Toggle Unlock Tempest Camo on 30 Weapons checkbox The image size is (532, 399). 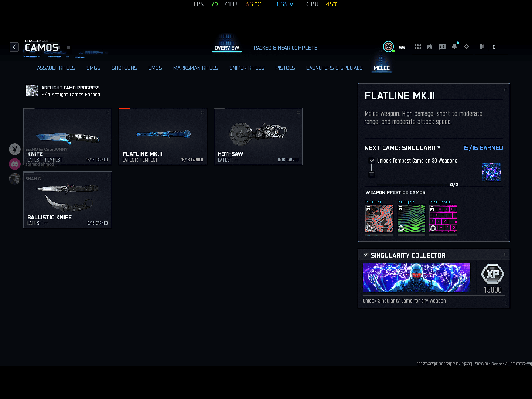372,161
